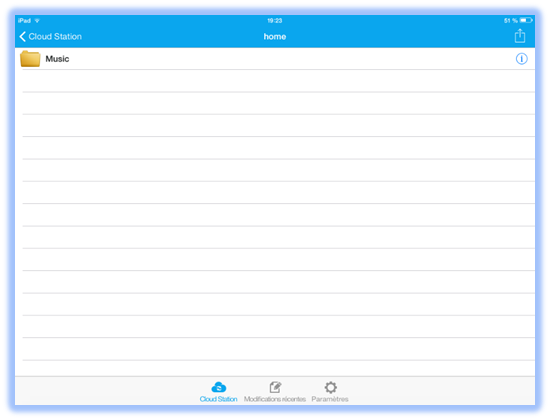
Task: Select the Music folder name
Action: (57, 59)
